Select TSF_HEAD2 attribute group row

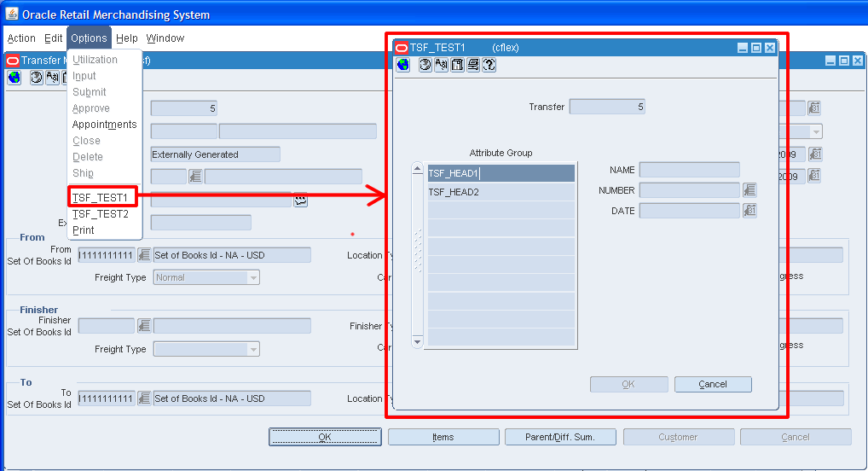[x=501, y=192]
